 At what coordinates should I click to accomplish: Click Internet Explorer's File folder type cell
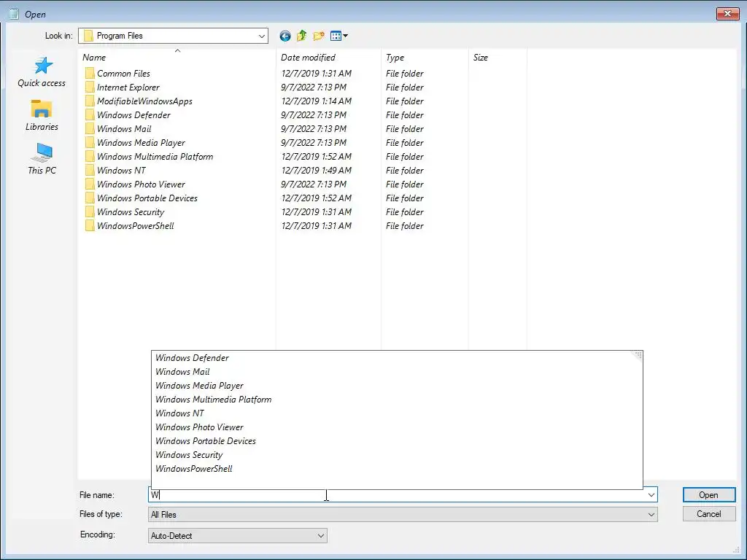pyautogui.click(x=404, y=87)
